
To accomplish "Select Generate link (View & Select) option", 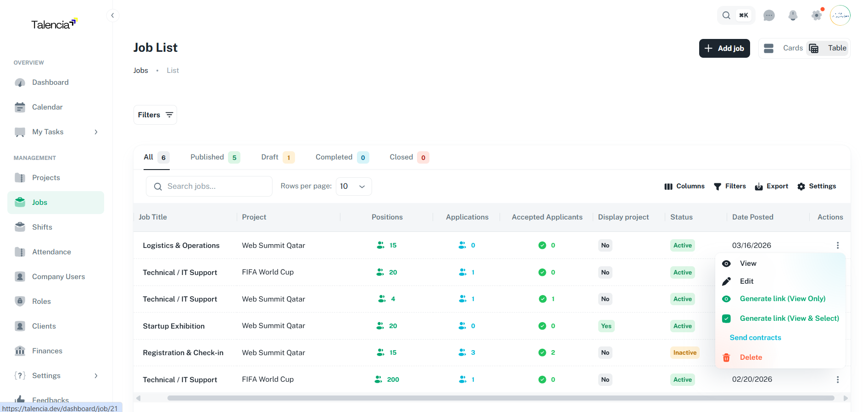I will 789,319.
